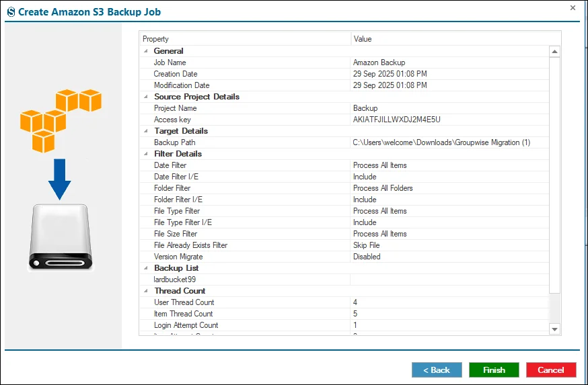Click the Disabled value
This screenshot has width=588, height=385.
point(367,257)
